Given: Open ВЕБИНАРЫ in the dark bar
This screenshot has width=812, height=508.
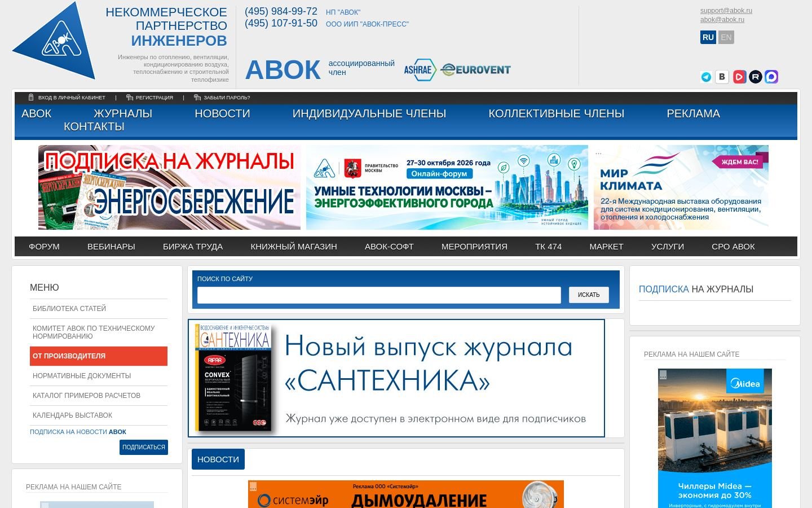Looking at the screenshot, I should (x=111, y=247).
